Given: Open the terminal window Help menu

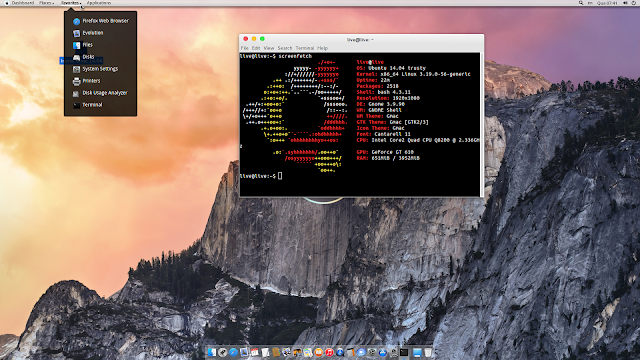Looking at the screenshot, I should 322,48.
